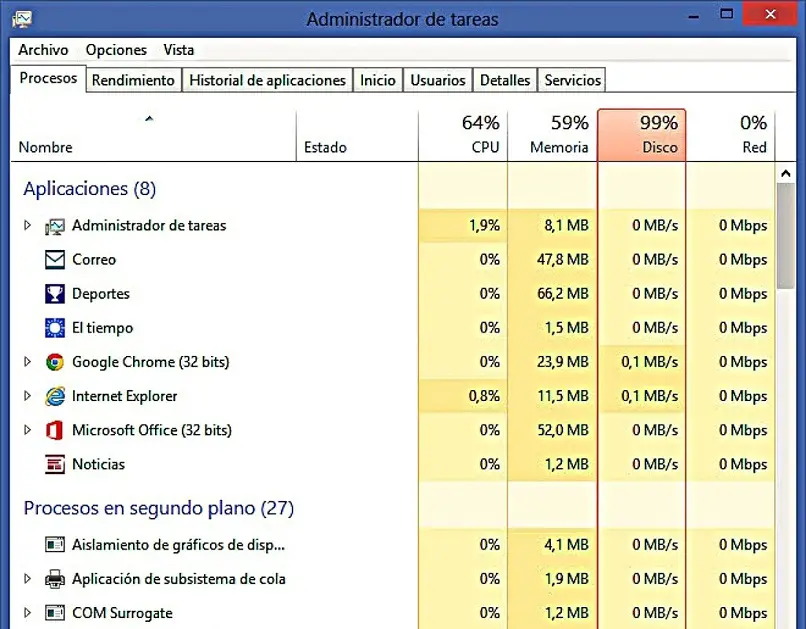Click the El tiempo sun icon
The image size is (806, 629).
click(x=55, y=328)
